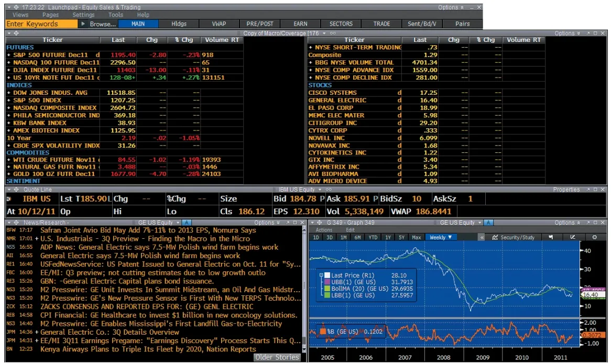
Task: Click the Older Stories button
Action: pyautogui.click(x=278, y=358)
